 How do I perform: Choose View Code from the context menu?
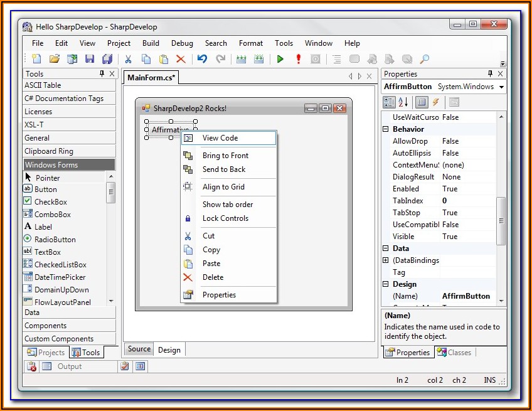pos(220,138)
